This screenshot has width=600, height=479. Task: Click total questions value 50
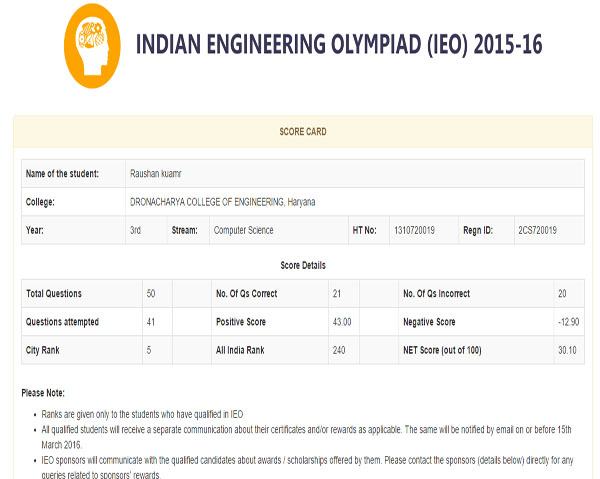(x=151, y=294)
